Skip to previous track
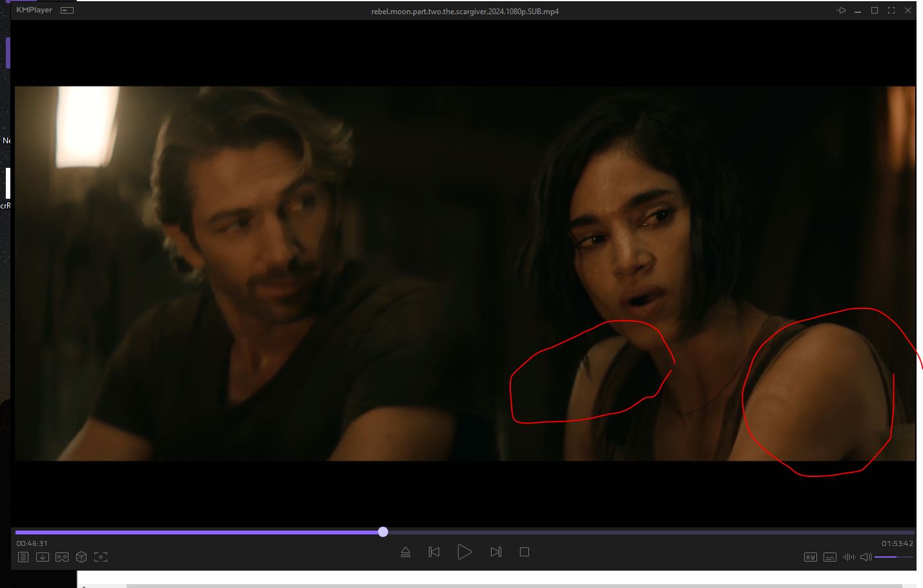The height and width of the screenshot is (588, 923). click(x=434, y=552)
